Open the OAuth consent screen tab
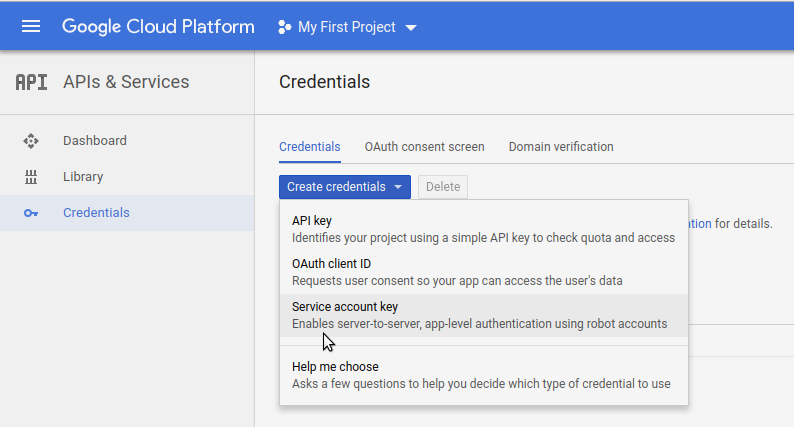The width and height of the screenshot is (794, 427). 424,147
